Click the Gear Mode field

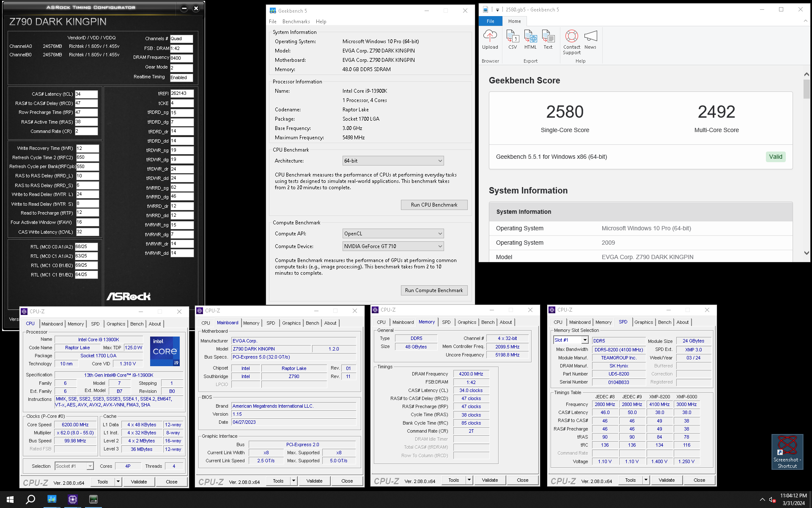click(181, 68)
